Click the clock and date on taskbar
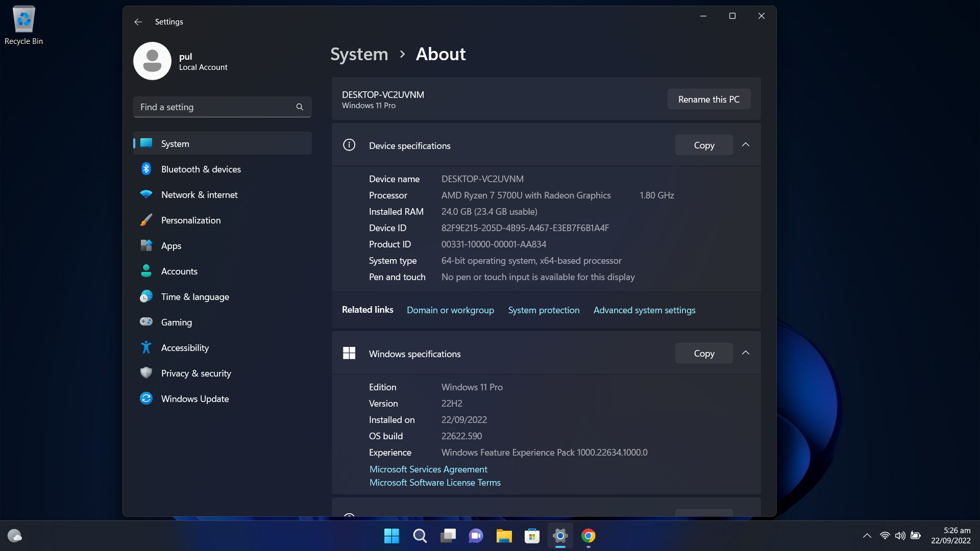 [950, 536]
